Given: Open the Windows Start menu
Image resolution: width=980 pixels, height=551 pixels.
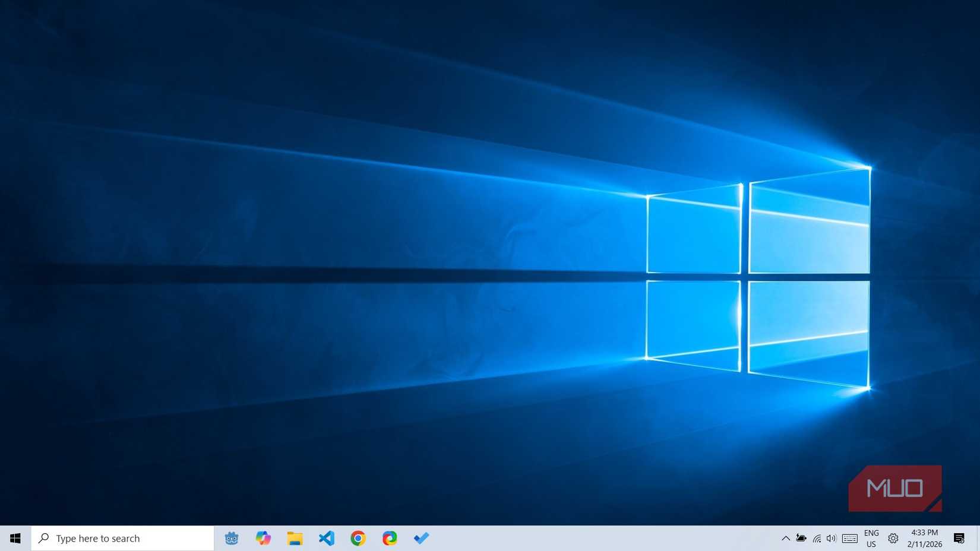Looking at the screenshot, I should pyautogui.click(x=15, y=538).
